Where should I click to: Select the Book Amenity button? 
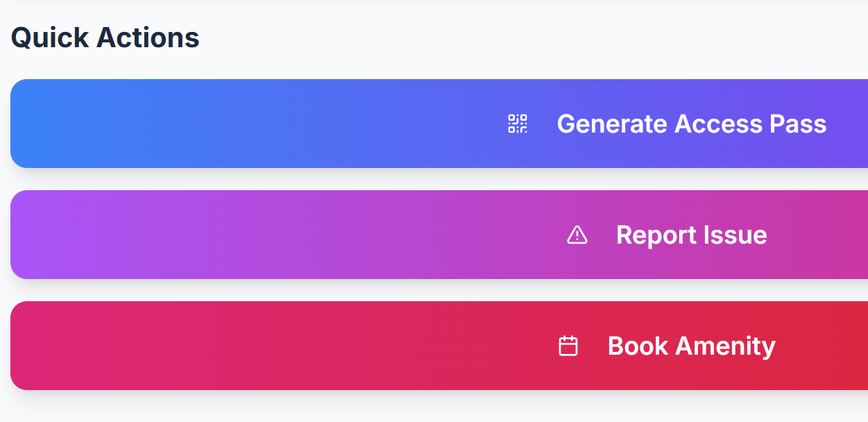click(437, 345)
